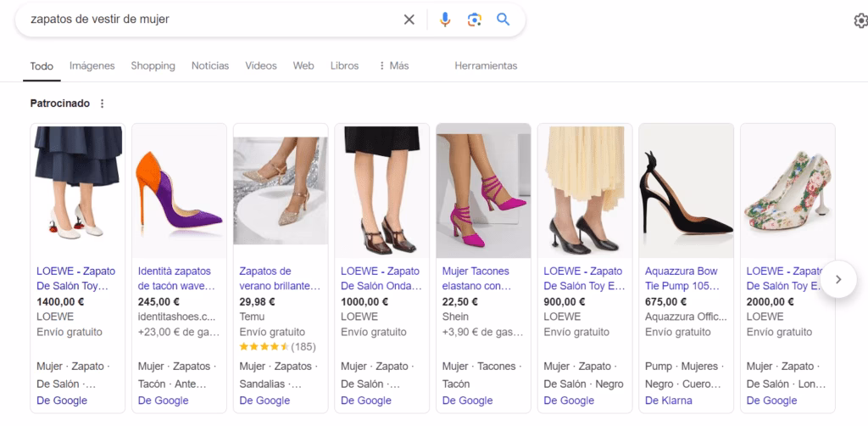Viewport: 868px width, 426px height.
Task: Click the 'Temu' seller name
Action: [252, 317]
